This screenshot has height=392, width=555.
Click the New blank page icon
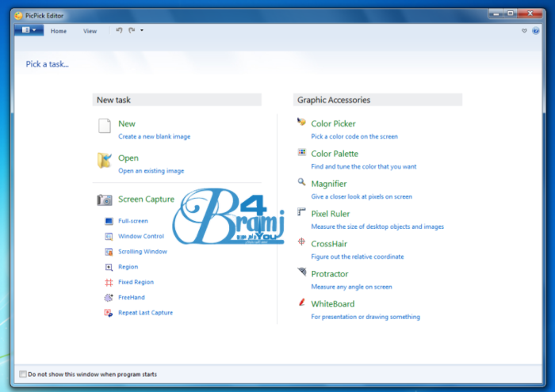tap(105, 127)
